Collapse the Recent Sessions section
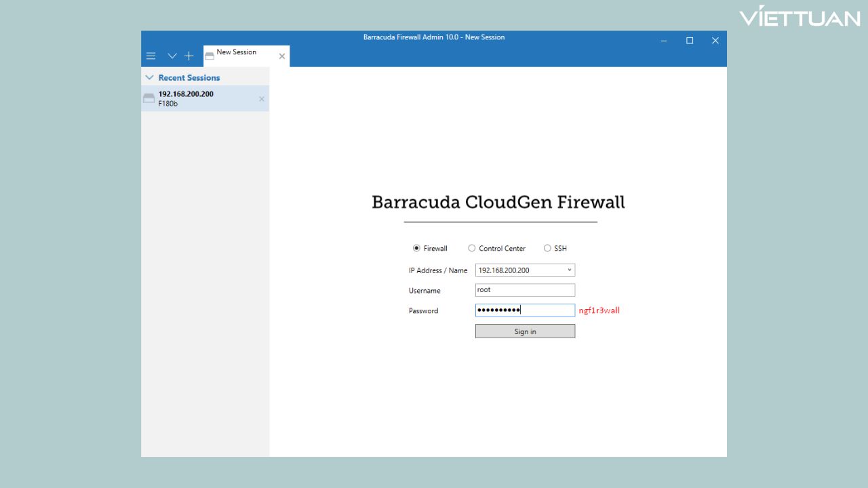This screenshot has width=868, height=488. click(149, 77)
